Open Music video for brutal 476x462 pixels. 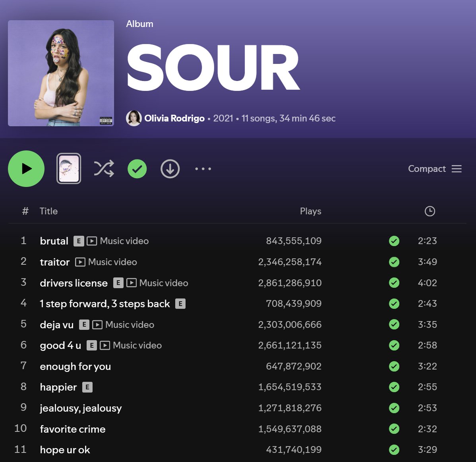(x=118, y=241)
